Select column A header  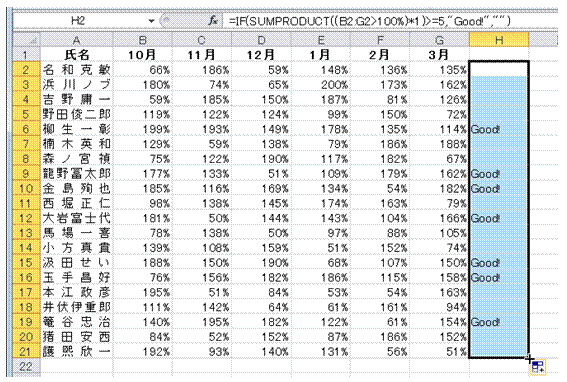point(77,40)
